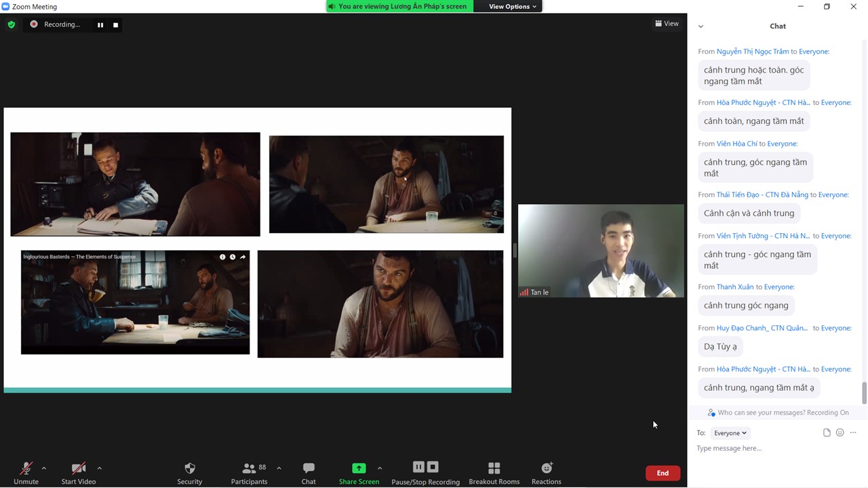
Task: Attach a file in chat
Action: pyautogui.click(x=827, y=432)
